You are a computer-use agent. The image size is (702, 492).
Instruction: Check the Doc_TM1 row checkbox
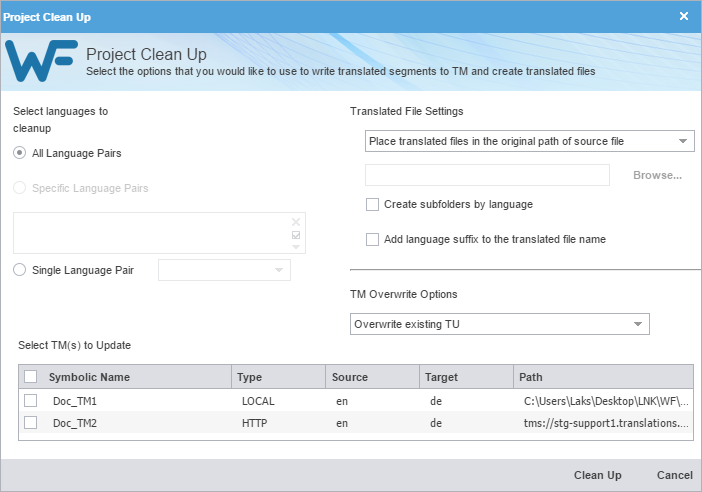click(x=31, y=400)
